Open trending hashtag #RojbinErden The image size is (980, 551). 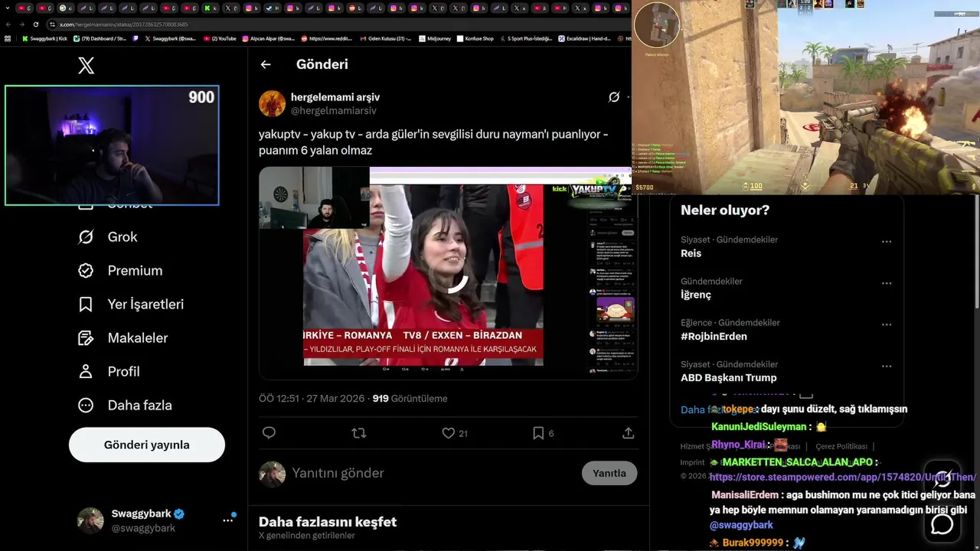714,336
